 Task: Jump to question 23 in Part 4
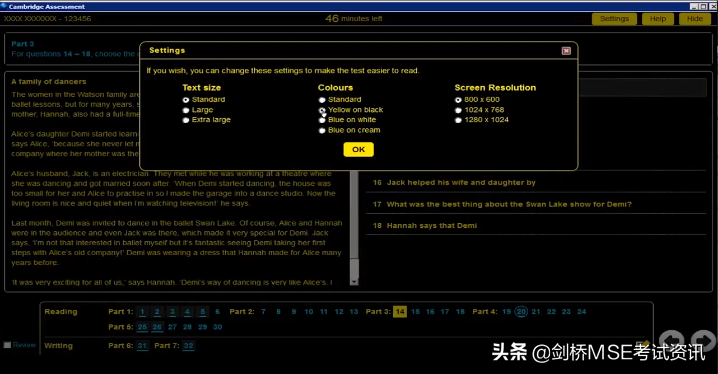(x=566, y=312)
